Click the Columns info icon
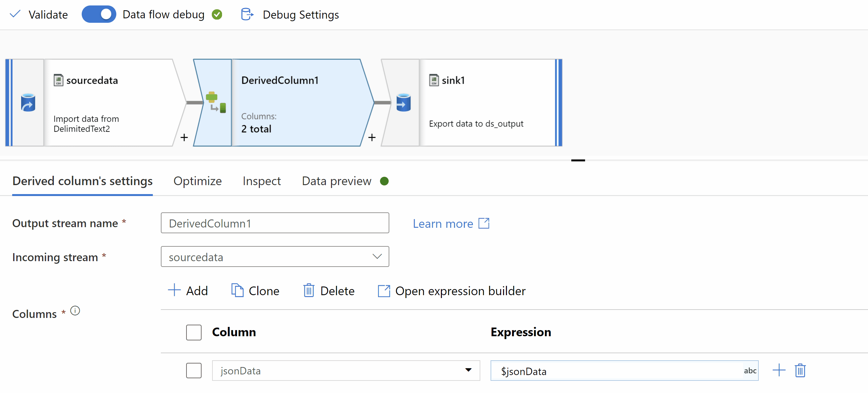Viewport: 868px width, 393px height. 75,310
